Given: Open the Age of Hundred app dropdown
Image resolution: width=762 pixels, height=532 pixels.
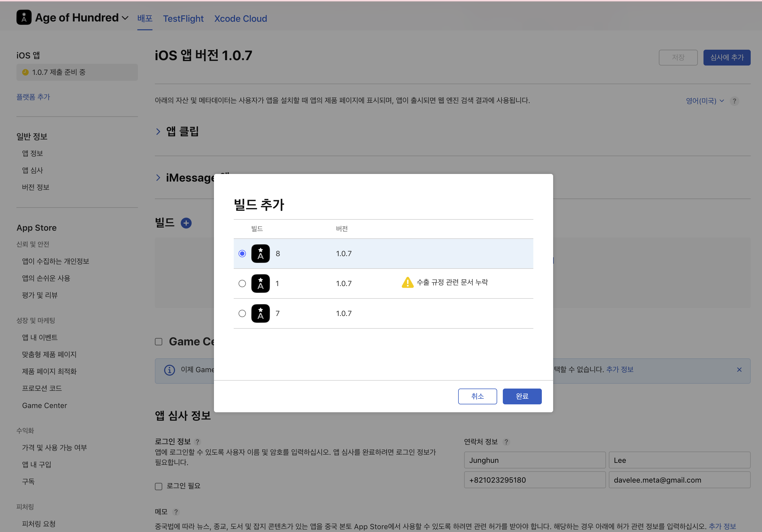Looking at the screenshot, I should pos(125,18).
